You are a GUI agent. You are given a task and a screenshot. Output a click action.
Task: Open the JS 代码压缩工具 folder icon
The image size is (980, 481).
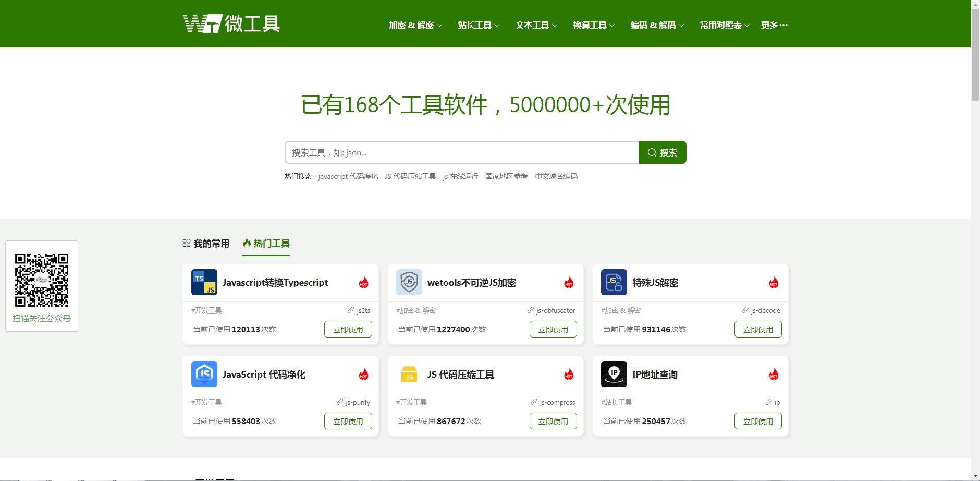pyautogui.click(x=409, y=374)
